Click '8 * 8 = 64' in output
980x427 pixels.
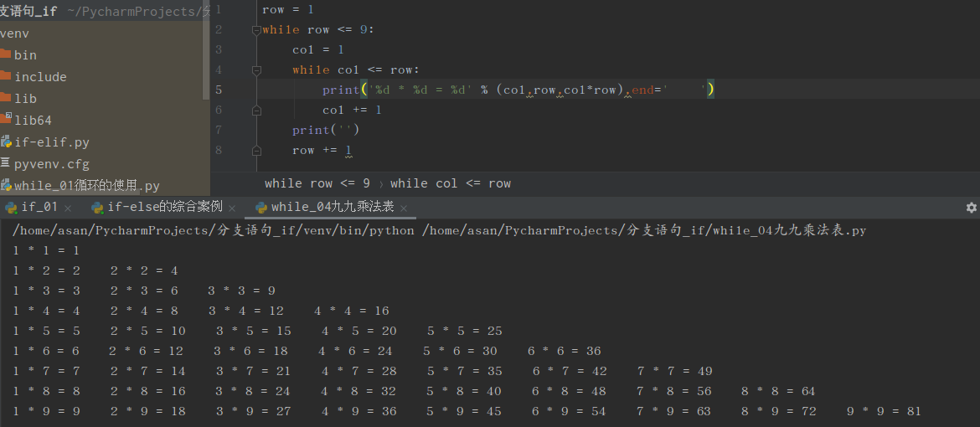pyautogui.click(x=778, y=391)
